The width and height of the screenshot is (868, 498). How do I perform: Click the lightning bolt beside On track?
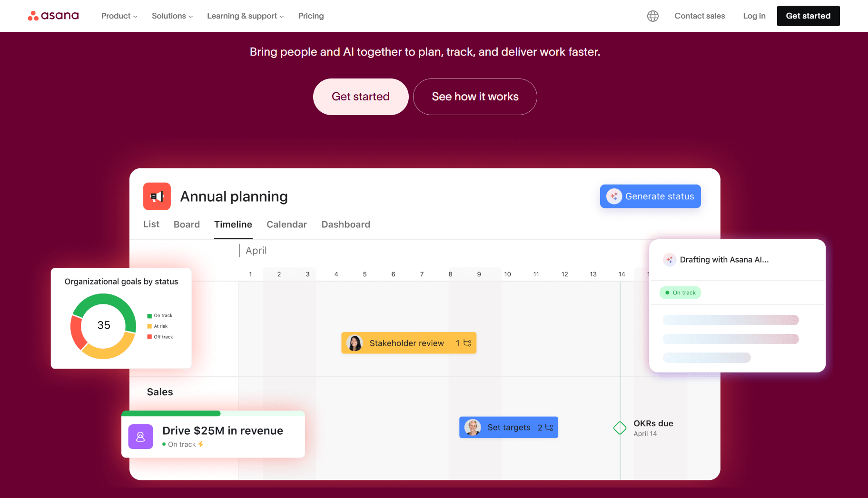coord(200,444)
